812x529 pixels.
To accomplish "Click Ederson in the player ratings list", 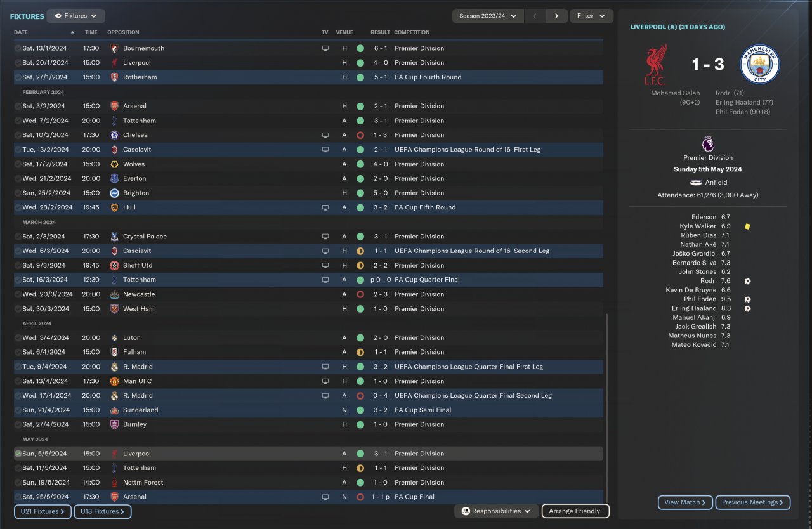I will pos(704,217).
